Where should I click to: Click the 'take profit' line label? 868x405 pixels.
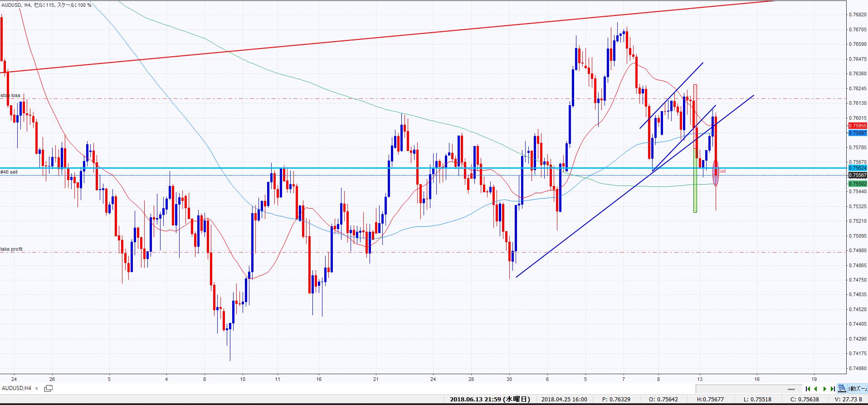(x=11, y=249)
